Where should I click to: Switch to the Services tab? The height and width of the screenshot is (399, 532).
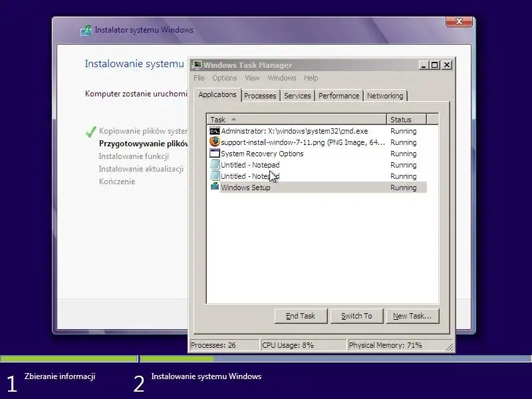[297, 96]
